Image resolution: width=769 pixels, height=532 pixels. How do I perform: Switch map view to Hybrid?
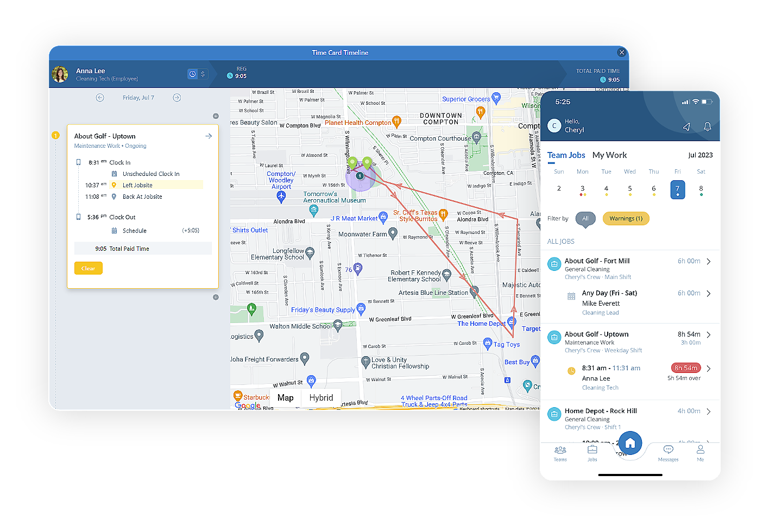pos(322,397)
